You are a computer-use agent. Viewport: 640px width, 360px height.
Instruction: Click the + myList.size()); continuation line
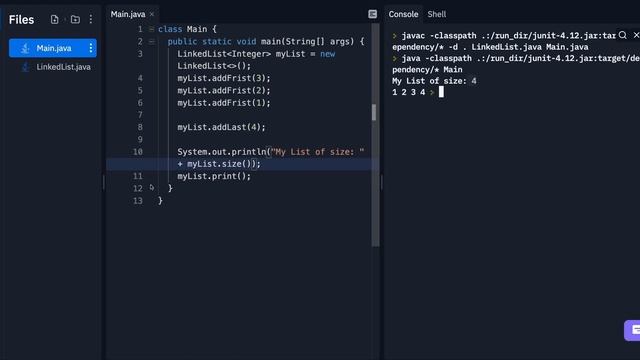tap(219, 164)
